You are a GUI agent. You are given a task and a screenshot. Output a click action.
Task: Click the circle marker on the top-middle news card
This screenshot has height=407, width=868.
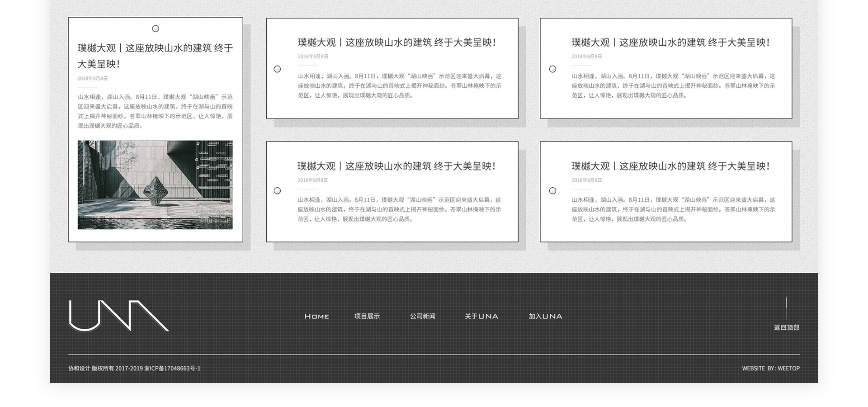tap(277, 69)
